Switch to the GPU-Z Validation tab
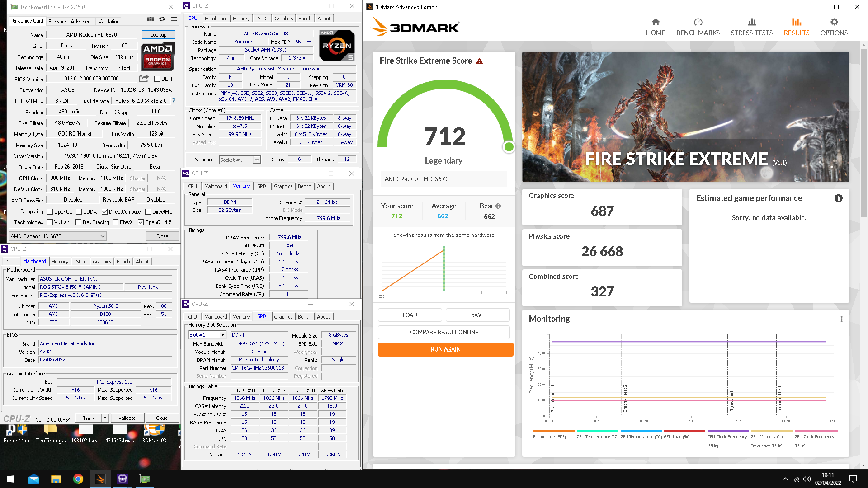868x488 pixels. [109, 22]
